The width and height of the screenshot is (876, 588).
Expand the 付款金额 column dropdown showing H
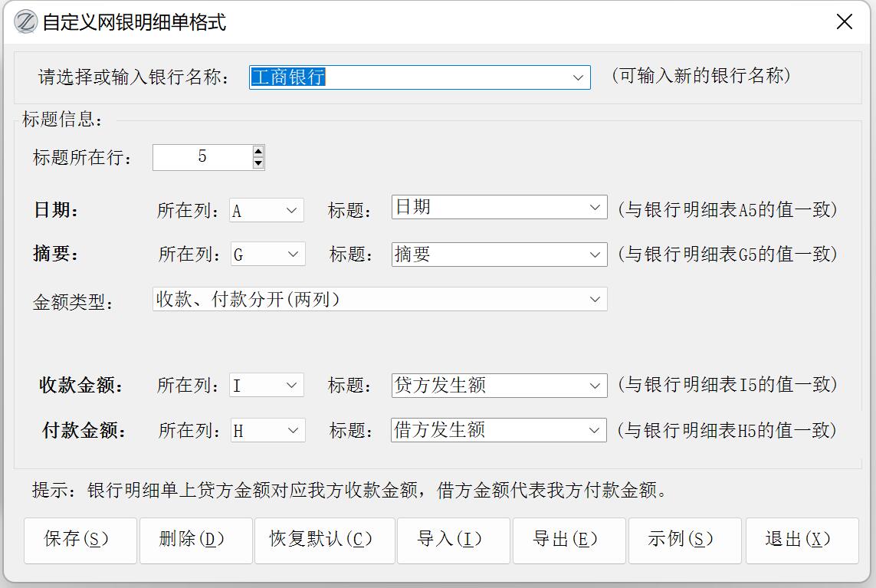pyautogui.click(x=292, y=431)
